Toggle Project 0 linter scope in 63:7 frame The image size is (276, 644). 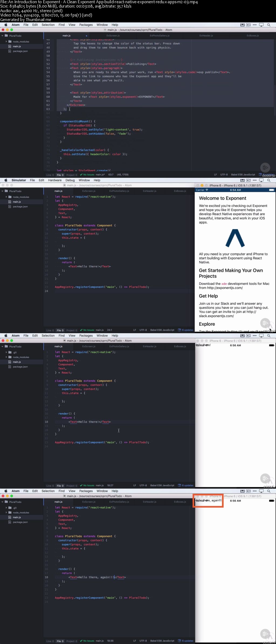(x=72, y=175)
